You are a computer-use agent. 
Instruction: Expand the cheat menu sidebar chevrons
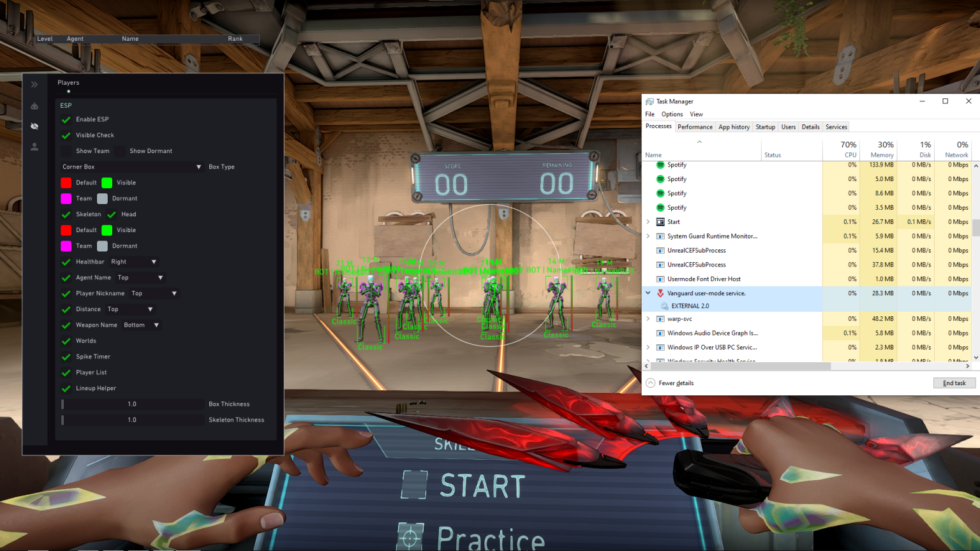[x=34, y=84]
